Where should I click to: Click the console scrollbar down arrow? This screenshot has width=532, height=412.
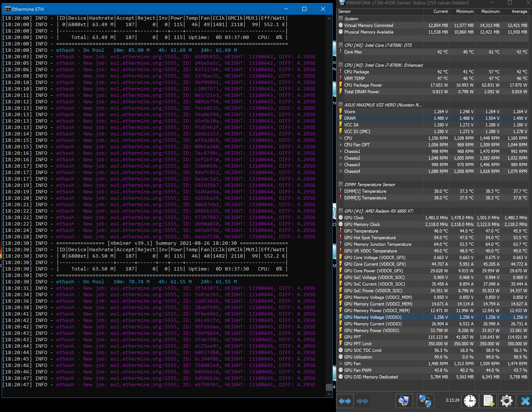click(329, 394)
